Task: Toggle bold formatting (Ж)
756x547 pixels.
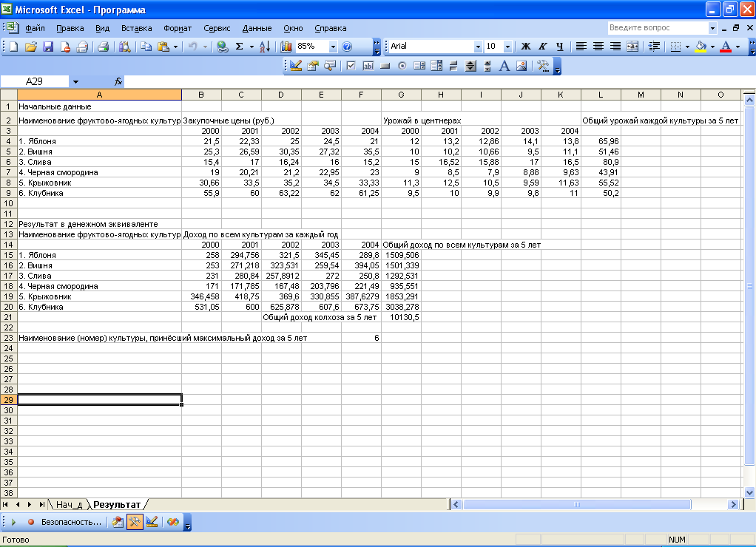Action: click(526, 47)
